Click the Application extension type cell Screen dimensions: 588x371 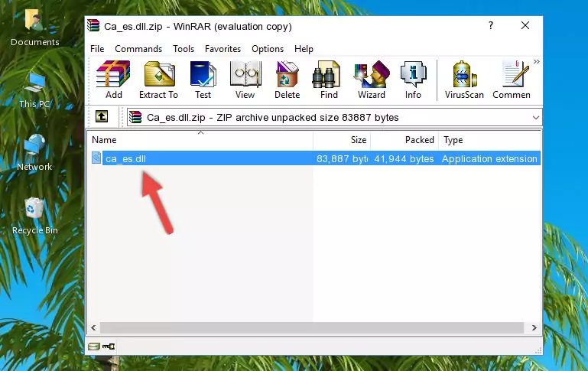[x=489, y=158]
